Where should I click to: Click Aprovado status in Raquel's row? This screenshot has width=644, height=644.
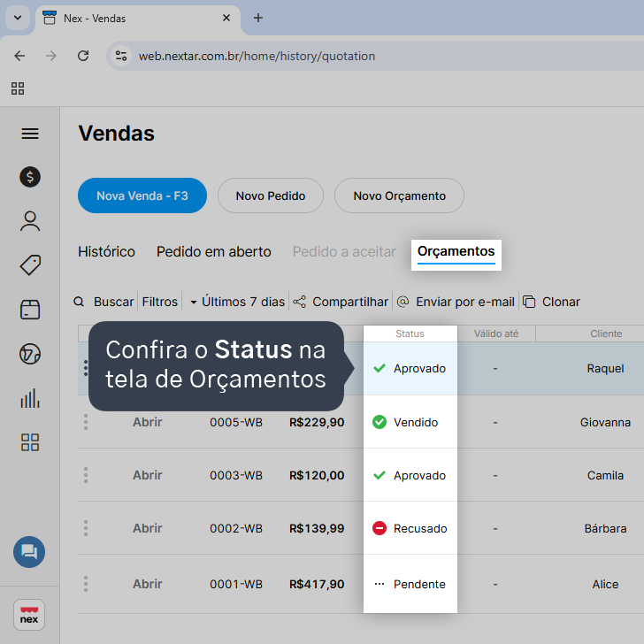click(410, 368)
